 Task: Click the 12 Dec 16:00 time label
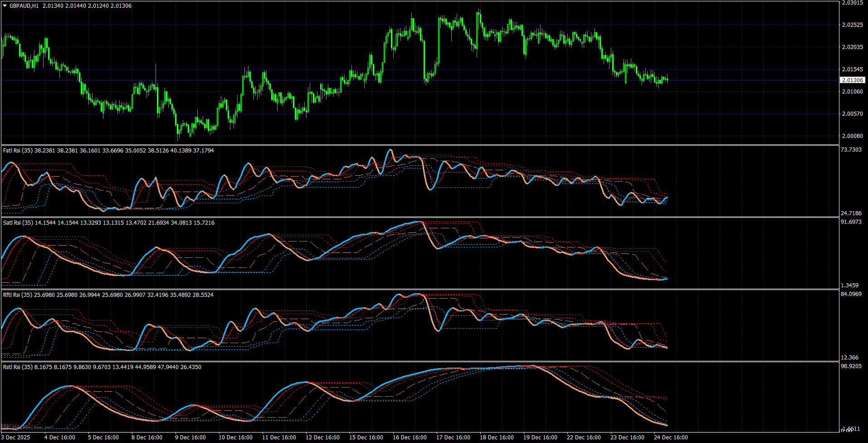[322, 438]
